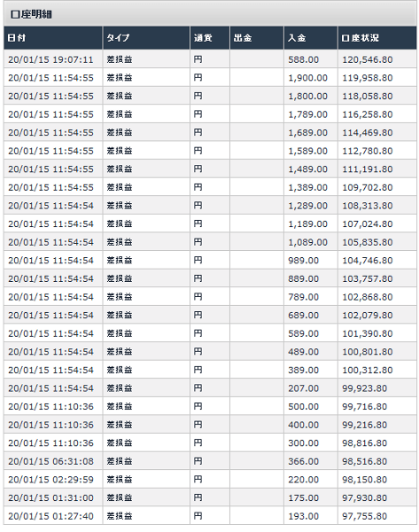Image resolution: width=419 pixels, height=532 pixels.
Task: Select the row dated 20/01/15 06:31:08
Action: click(x=210, y=461)
